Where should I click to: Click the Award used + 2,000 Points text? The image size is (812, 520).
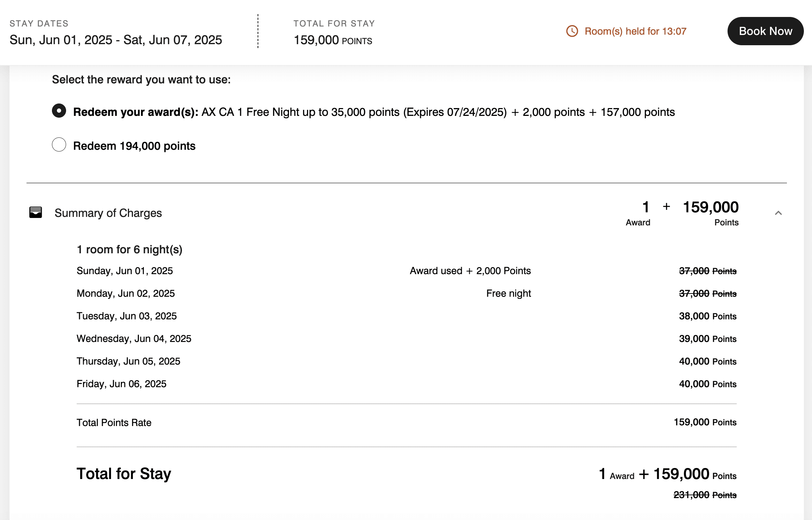click(x=470, y=271)
